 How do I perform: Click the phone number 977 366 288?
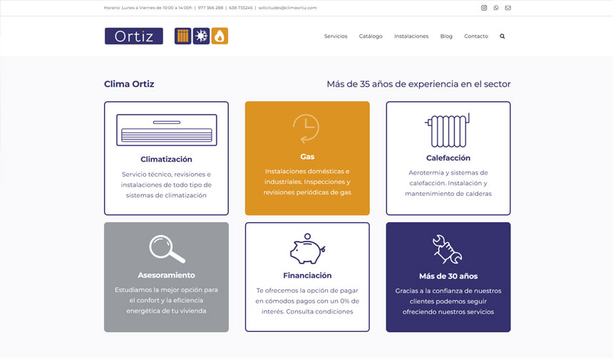210,8
